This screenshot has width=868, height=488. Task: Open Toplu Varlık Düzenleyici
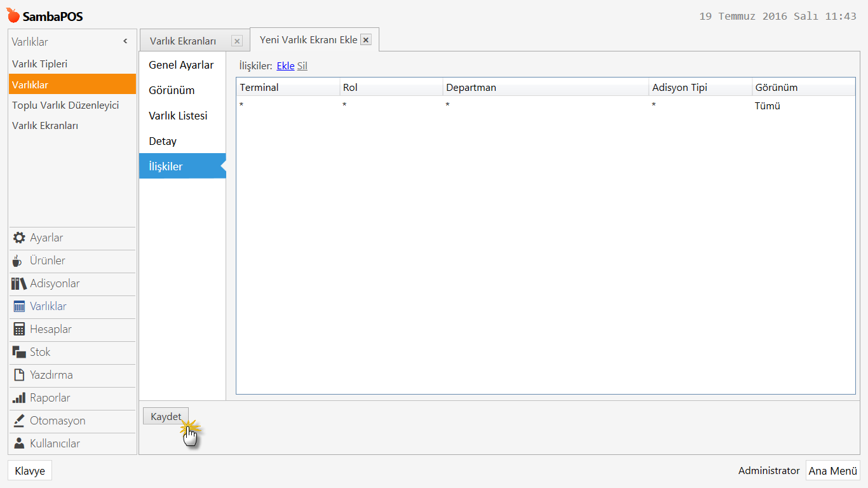(72, 105)
